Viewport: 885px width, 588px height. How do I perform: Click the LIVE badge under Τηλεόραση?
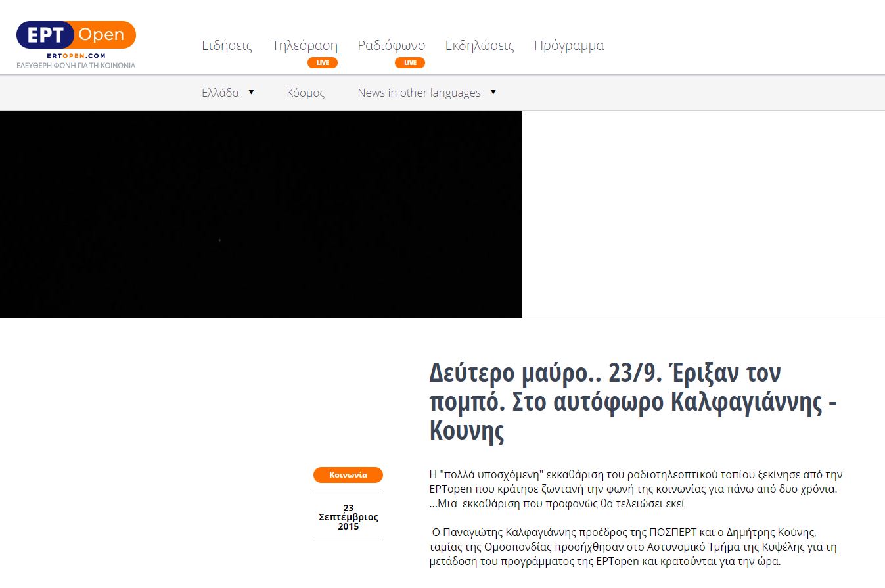(x=322, y=63)
